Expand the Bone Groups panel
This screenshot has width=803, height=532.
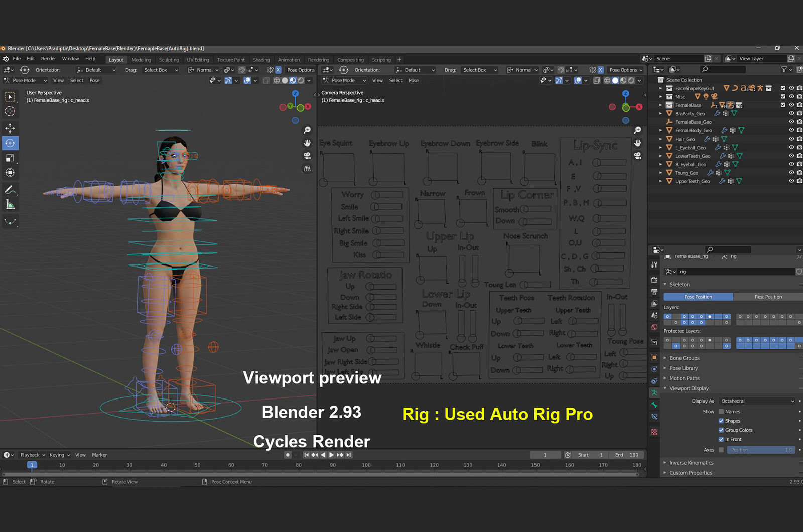[x=684, y=358]
